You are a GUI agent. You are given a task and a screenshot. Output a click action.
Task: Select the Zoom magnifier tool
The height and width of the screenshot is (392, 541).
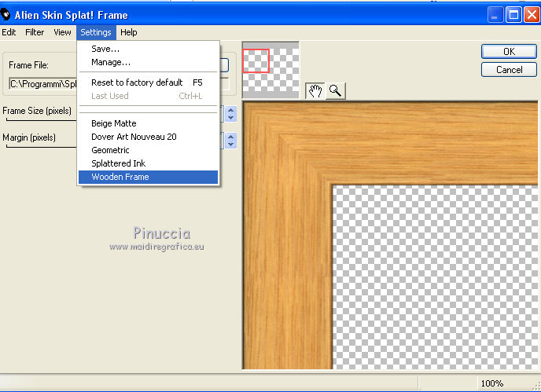point(335,91)
